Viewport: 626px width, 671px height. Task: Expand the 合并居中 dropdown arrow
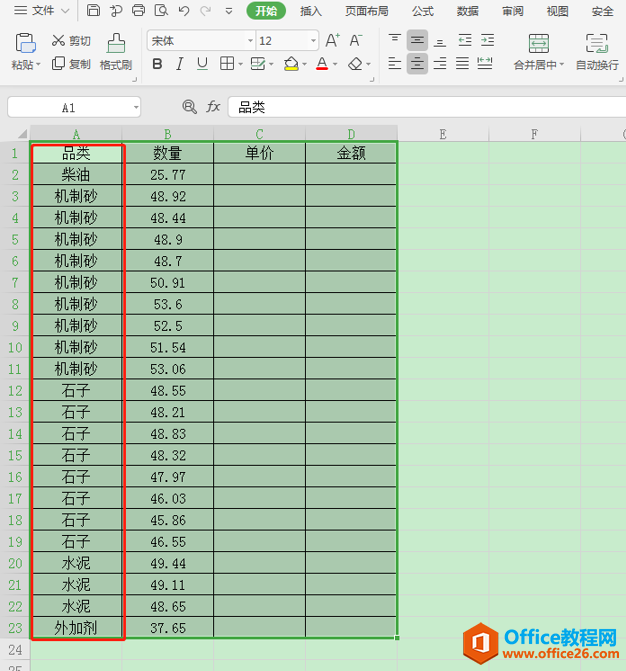tap(562, 65)
